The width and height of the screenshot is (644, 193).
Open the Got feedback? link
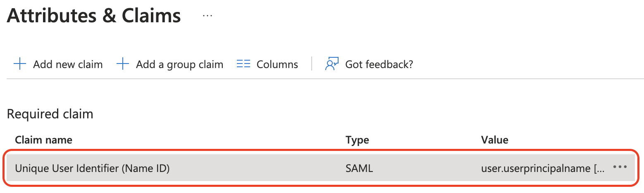click(x=379, y=65)
